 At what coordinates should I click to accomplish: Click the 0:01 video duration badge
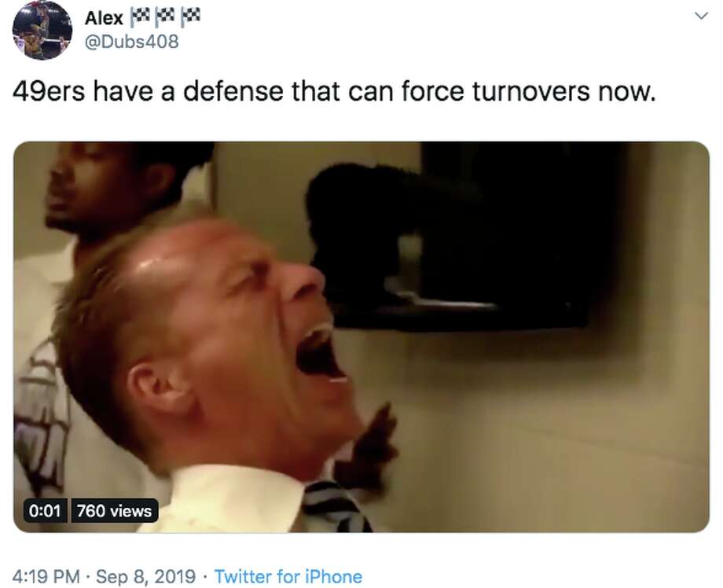45,510
